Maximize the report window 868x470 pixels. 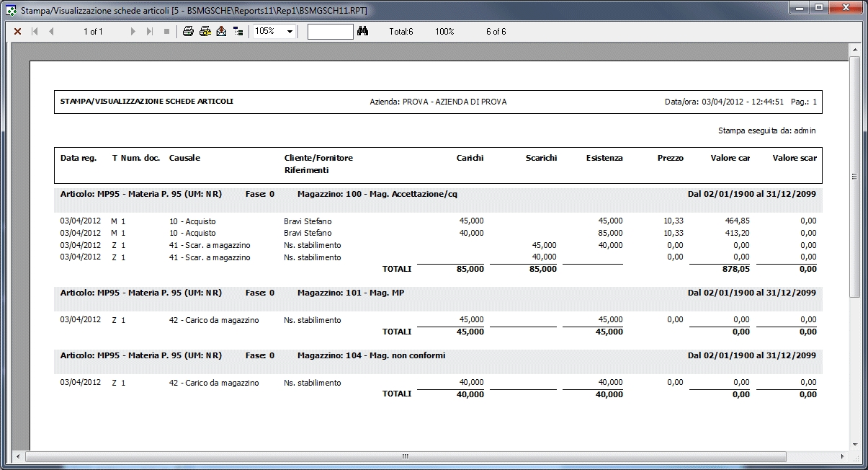(x=818, y=7)
